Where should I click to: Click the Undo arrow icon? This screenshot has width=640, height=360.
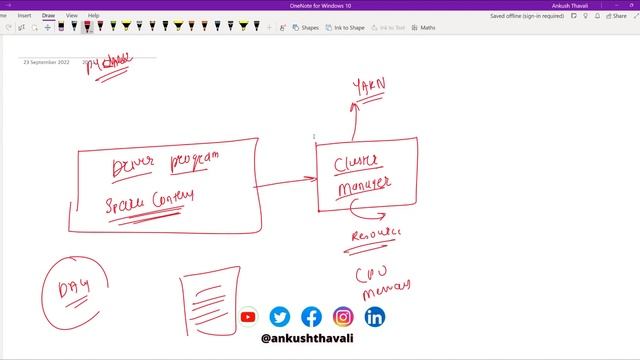9,28
